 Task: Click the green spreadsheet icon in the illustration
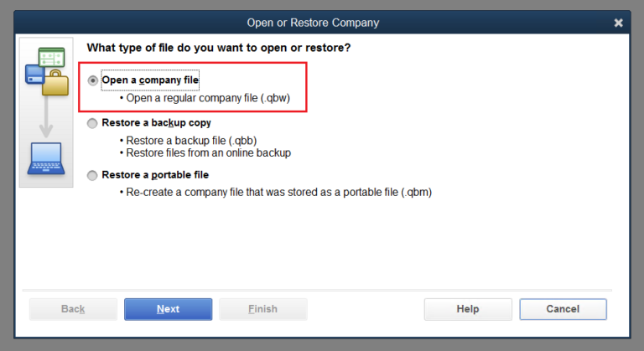tap(52, 58)
